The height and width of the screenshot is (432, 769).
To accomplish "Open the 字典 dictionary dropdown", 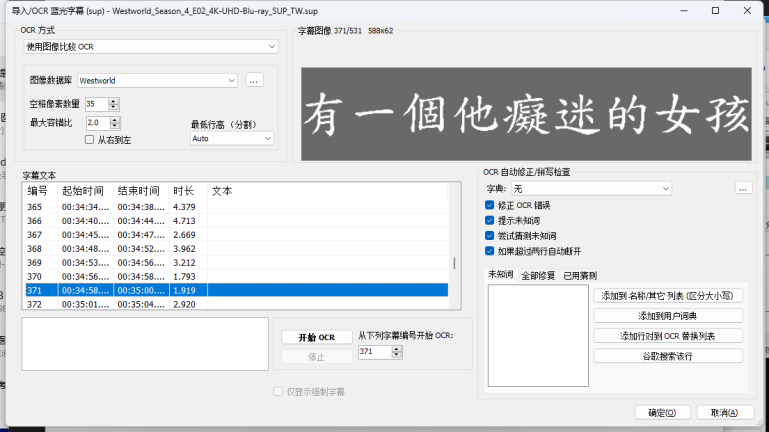I will 591,189.
